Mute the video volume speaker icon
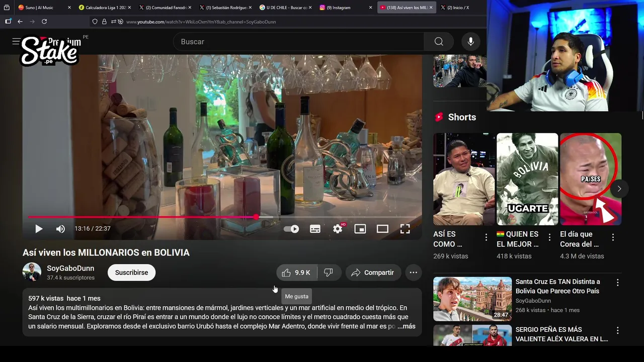The image size is (644, 362). [x=60, y=229]
